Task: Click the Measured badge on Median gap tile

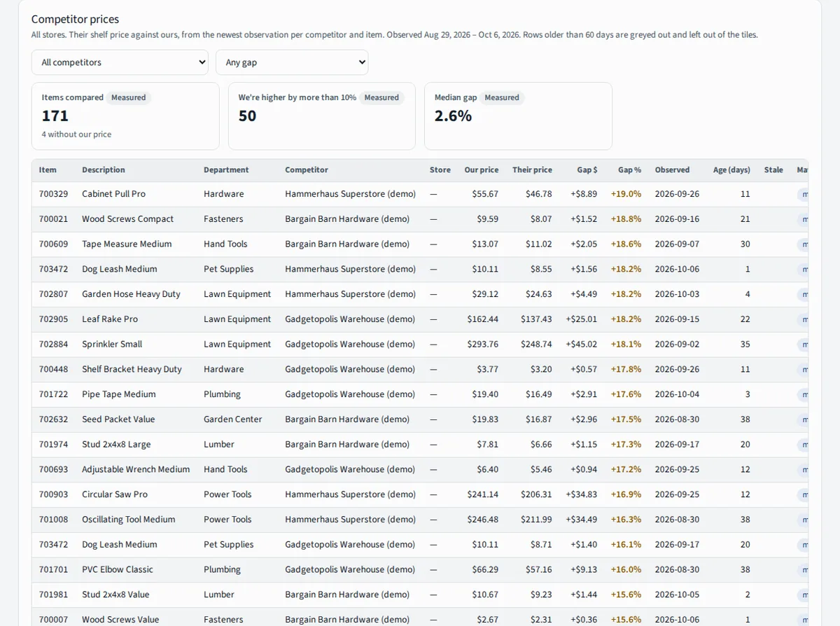Action: [x=502, y=98]
